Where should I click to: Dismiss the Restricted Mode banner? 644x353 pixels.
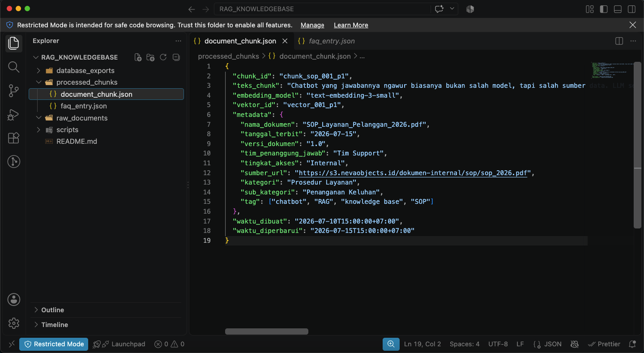pyautogui.click(x=633, y=25)
